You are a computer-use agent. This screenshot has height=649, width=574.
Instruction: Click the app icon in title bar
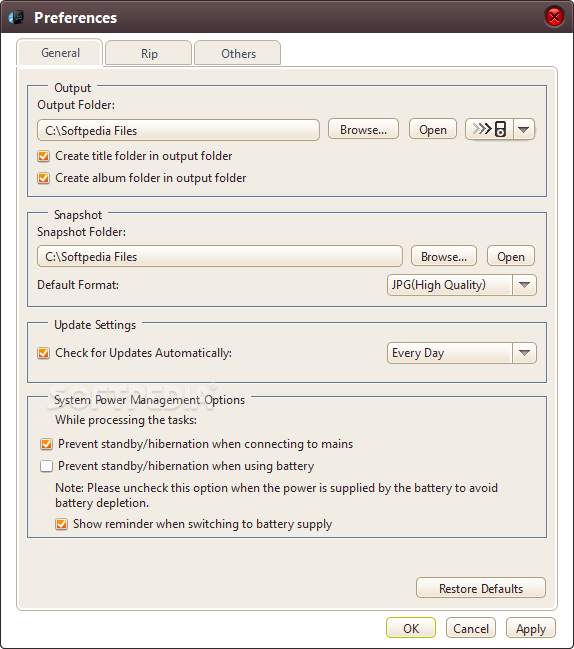click(x=16, y=17)
